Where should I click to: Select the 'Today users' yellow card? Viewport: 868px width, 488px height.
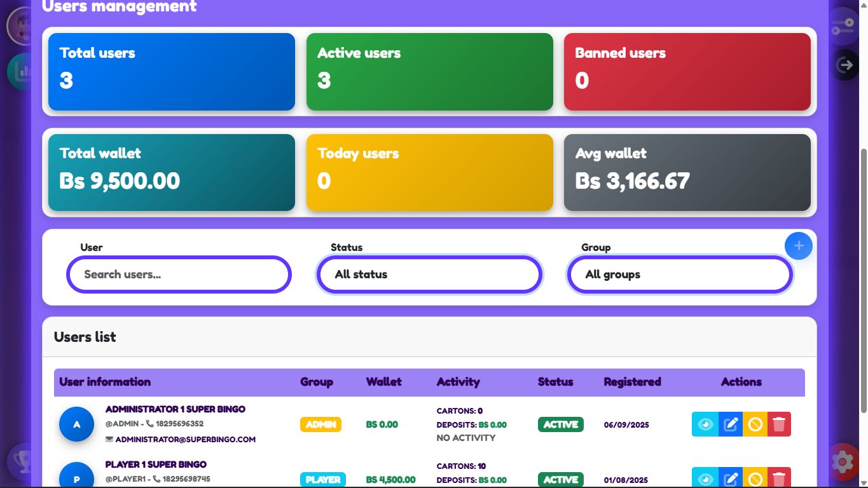coord(430,172)
